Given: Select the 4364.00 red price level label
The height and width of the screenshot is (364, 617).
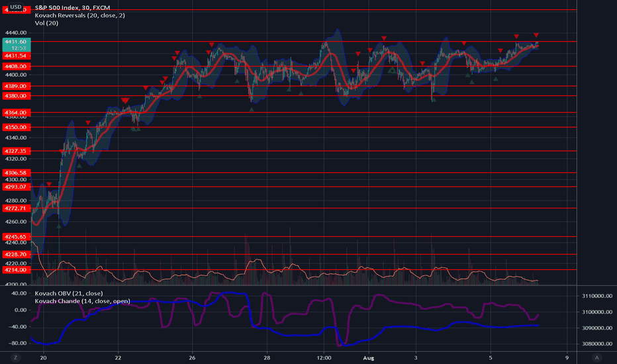Looking at the screenshot, I should [16, 113].
